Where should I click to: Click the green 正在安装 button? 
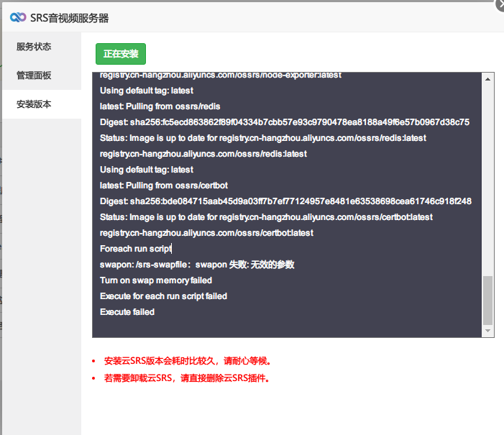(x=121, y=54)
